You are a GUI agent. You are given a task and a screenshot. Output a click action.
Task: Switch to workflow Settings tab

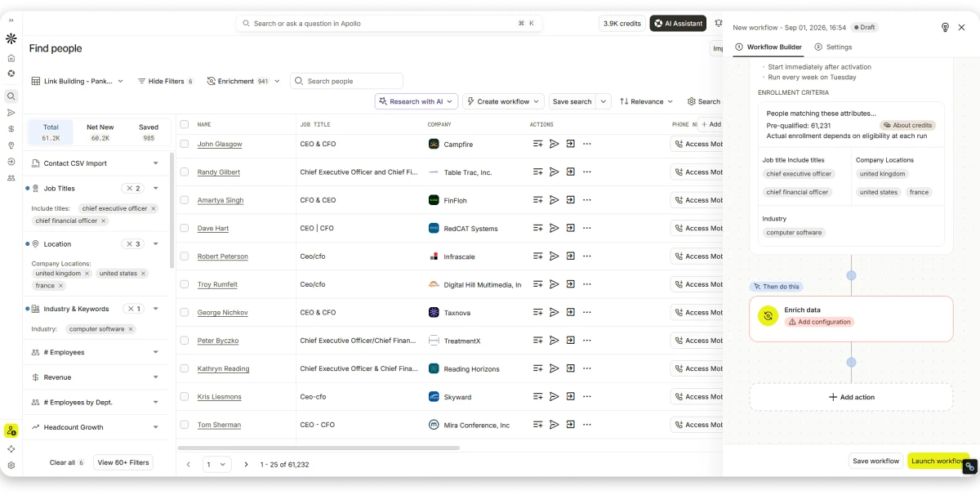(x=833, y=47)
